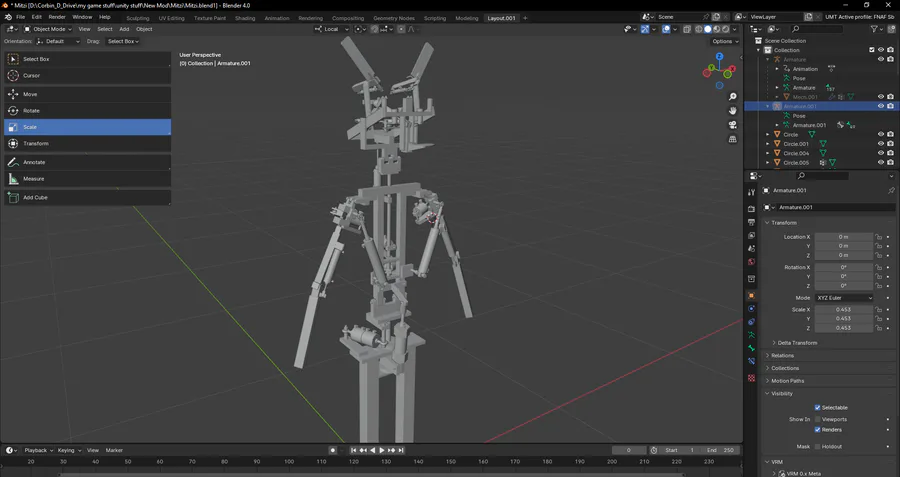Screen dimensions: 900x477
Task: Activate the Cursor tool
Action: 87,76
